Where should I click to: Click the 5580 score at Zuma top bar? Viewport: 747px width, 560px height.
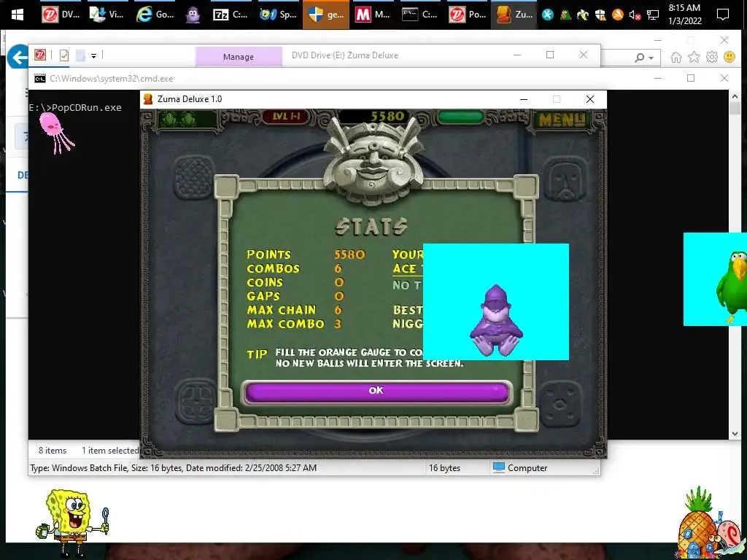(387, 116)
